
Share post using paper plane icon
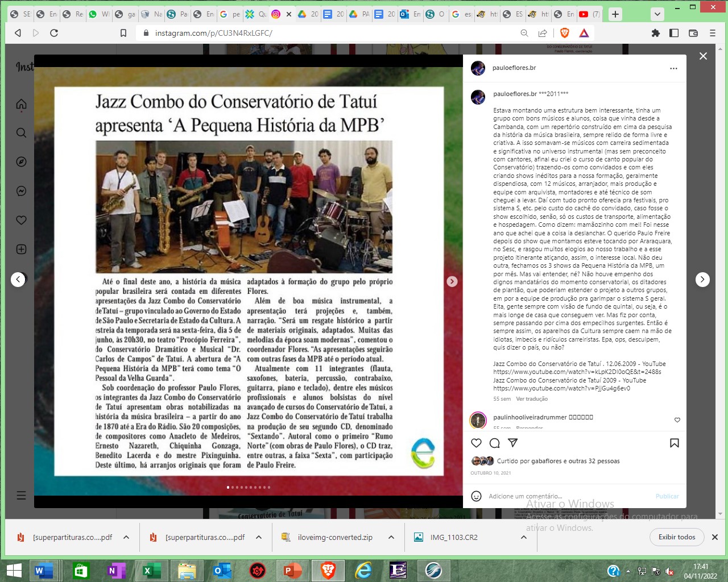tap(512, 443)
